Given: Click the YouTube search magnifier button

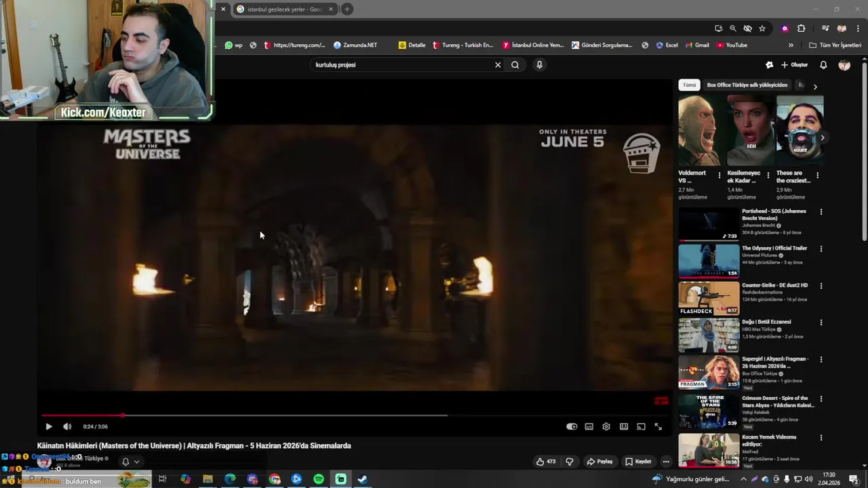Looking at the screenshot, I should pyautogui.click(x=515, y=65).
